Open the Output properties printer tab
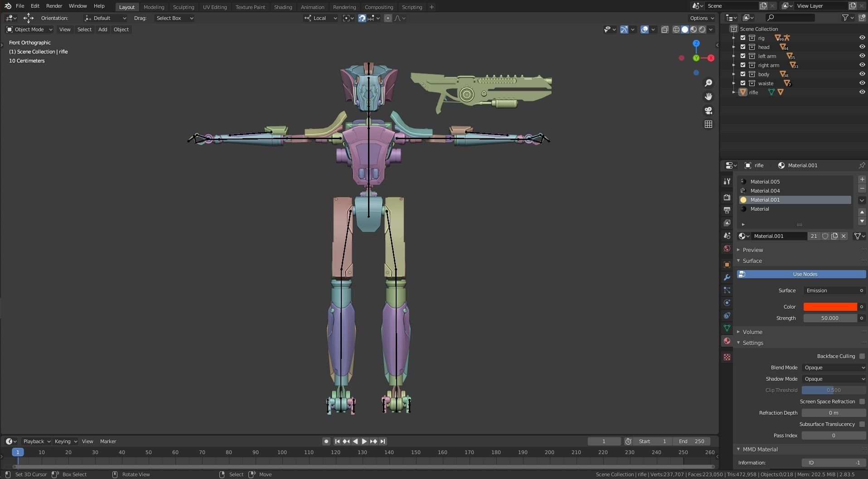 727,210
